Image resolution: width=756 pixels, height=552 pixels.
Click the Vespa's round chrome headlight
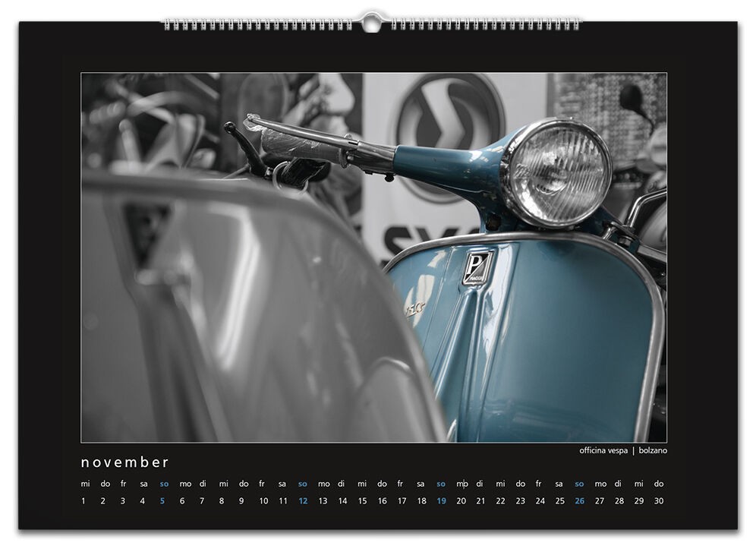556,172
